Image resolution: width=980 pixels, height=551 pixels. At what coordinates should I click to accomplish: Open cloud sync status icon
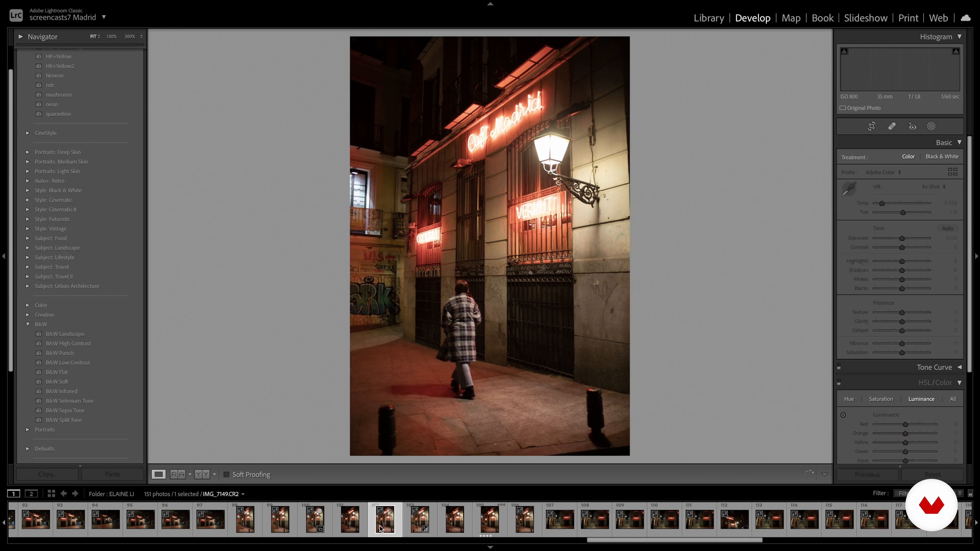(x=965, y=18)
